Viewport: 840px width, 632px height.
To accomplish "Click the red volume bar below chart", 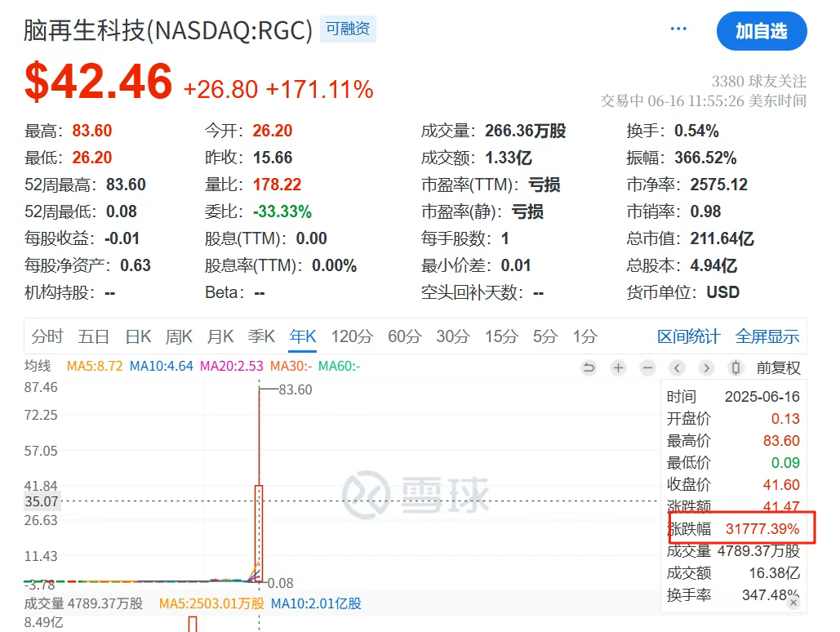I will point(193,624).
